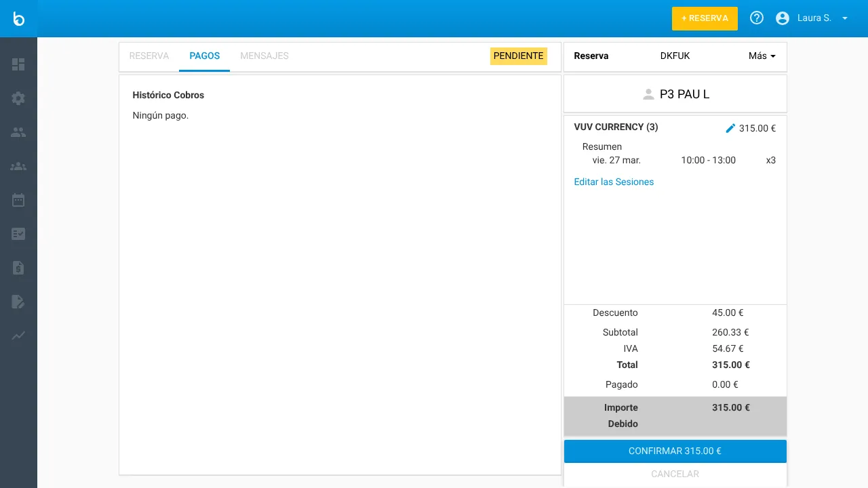Select the customers (two people) sidebar icon
This screenshot has width=868, height=488.
[19, 132]
